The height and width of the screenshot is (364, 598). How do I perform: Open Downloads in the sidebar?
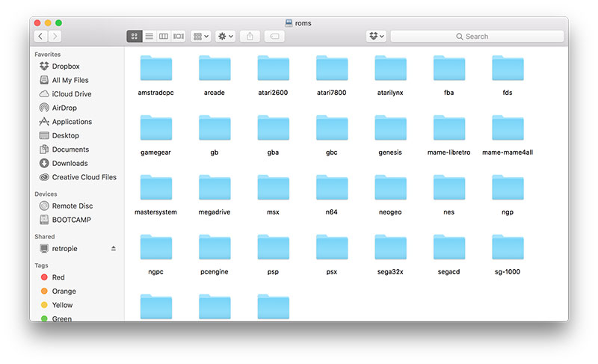coord(70,163)
